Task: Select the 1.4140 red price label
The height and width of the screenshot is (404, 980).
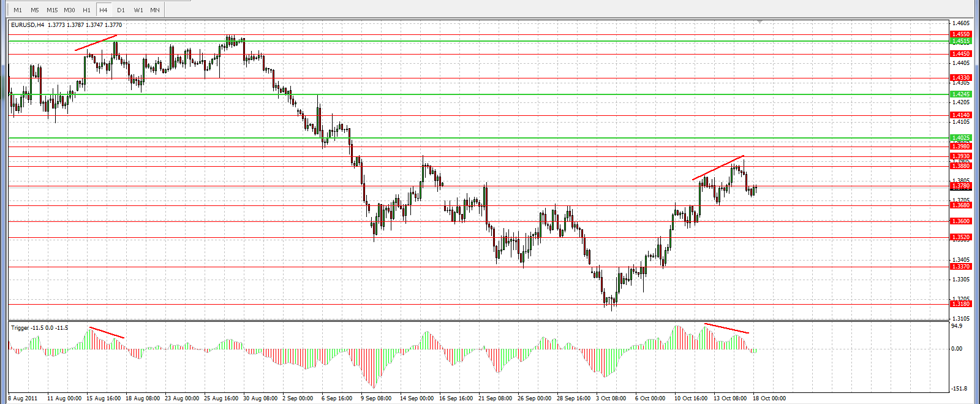Action: pos(960,115)
